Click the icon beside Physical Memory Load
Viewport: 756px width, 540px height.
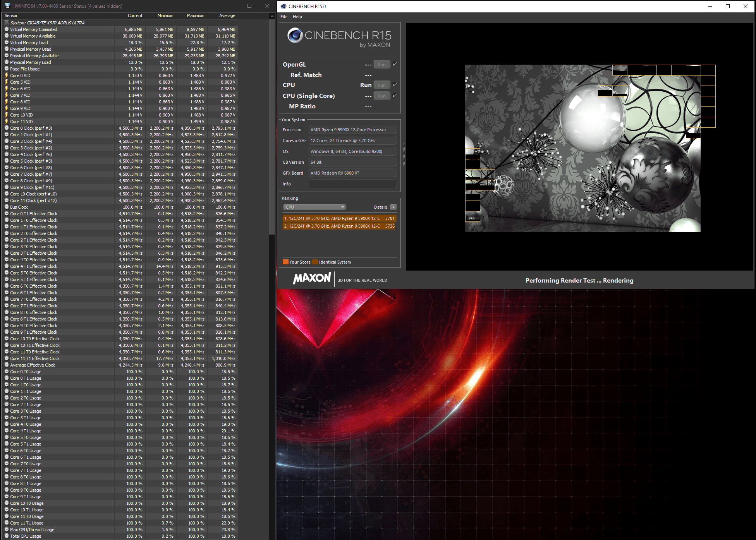click(x=6, y=62)
